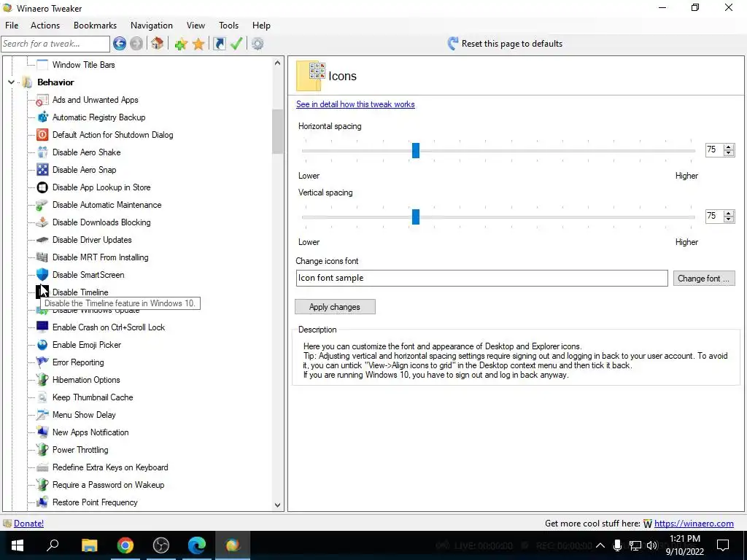
Task: Click the Hibernation Options icon
Action: click(x=42, y=379)
